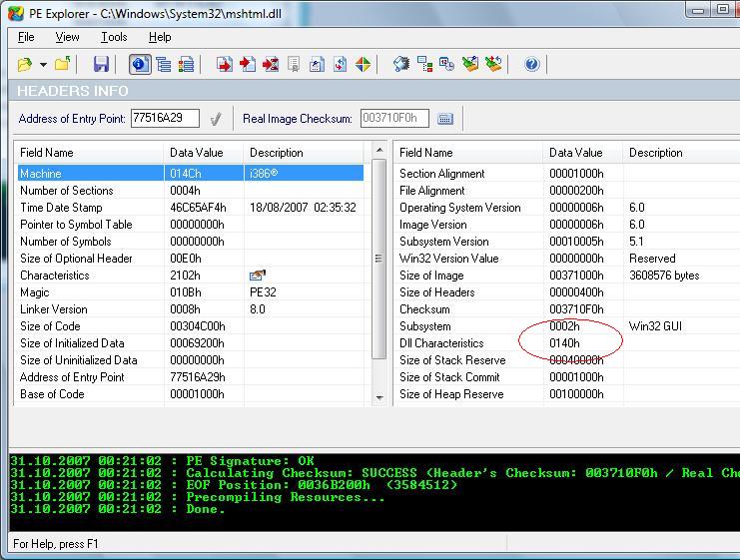Click the right Data Value column header
Image resolution: width=740 pixels, height=560 pixels.
click(x=583, y=153)
